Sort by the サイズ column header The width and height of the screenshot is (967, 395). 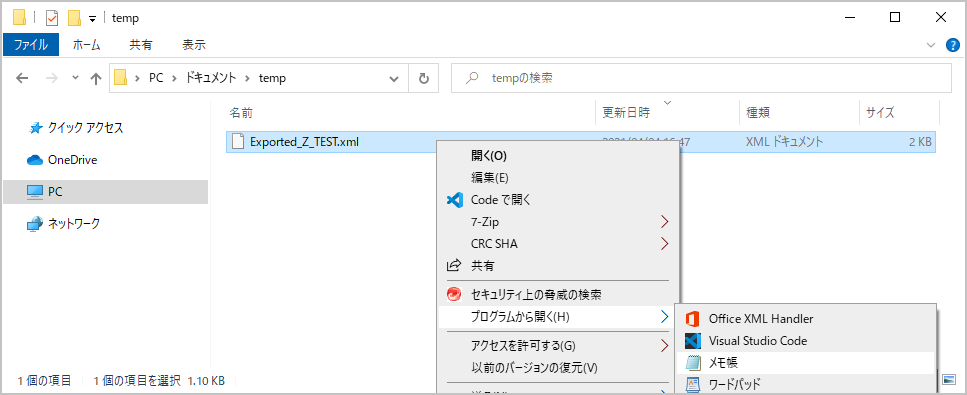tap(880, 113)
